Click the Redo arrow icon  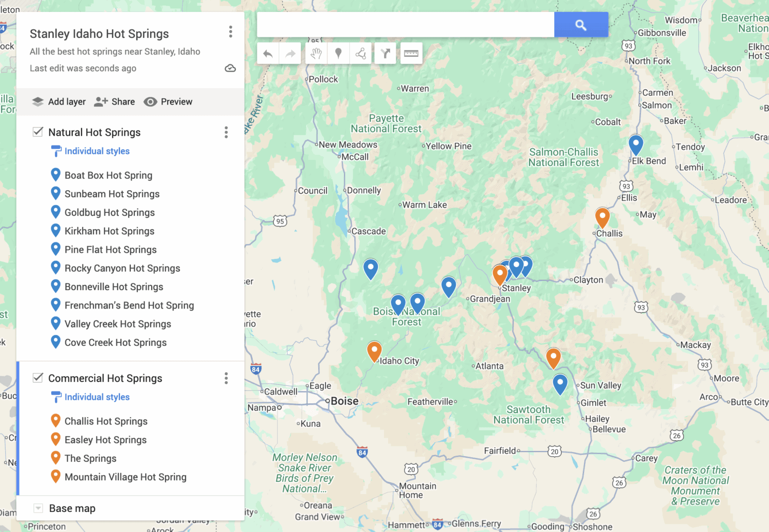point(290,53)
